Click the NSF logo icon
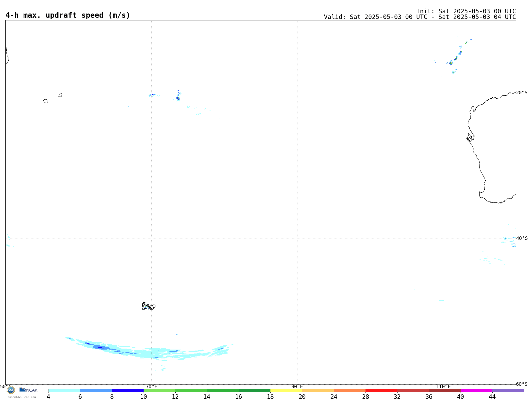The height and width of the screenshot is (400, 532). (11, 390)
